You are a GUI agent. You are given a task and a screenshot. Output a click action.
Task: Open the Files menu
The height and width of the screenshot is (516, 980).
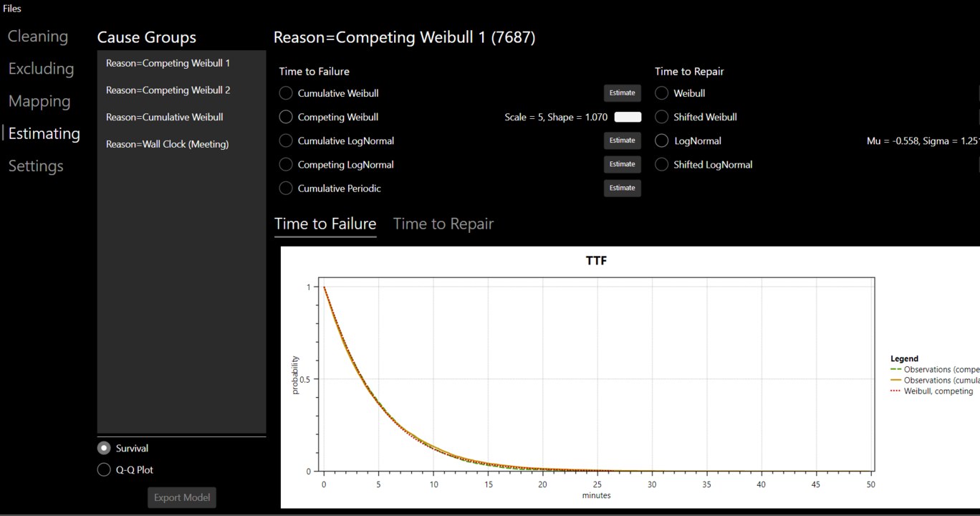(12, 9)
